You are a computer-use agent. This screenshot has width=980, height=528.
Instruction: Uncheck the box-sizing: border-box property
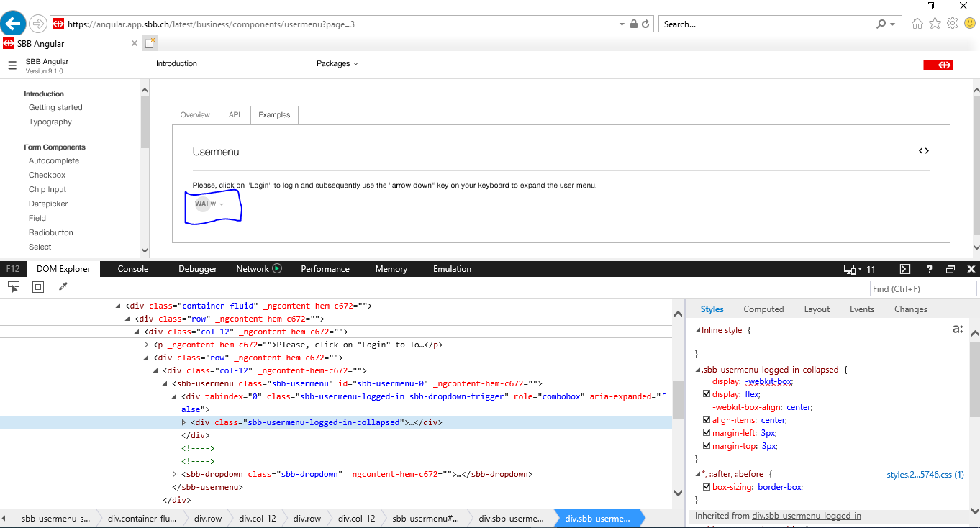[x=707, y=486]
